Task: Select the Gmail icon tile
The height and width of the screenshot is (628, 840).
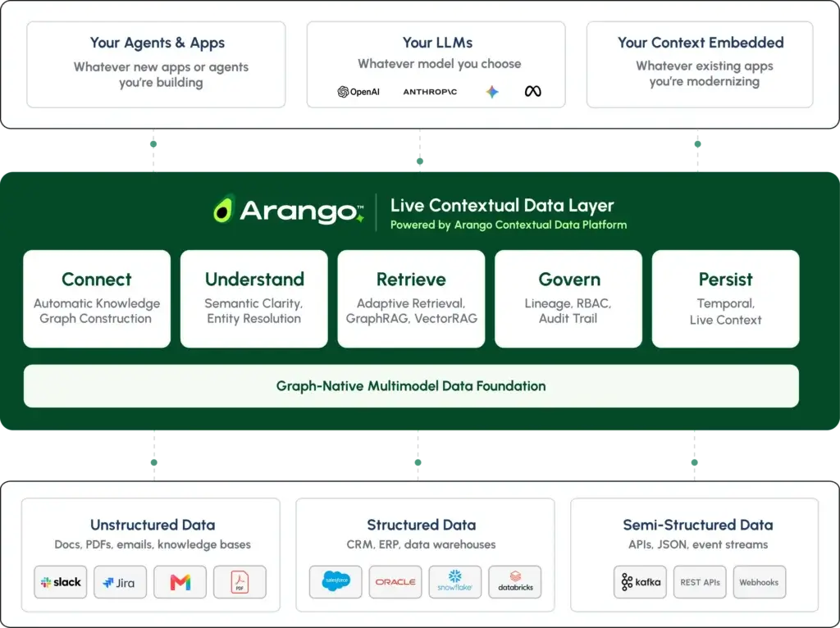Action: (180, 582)
